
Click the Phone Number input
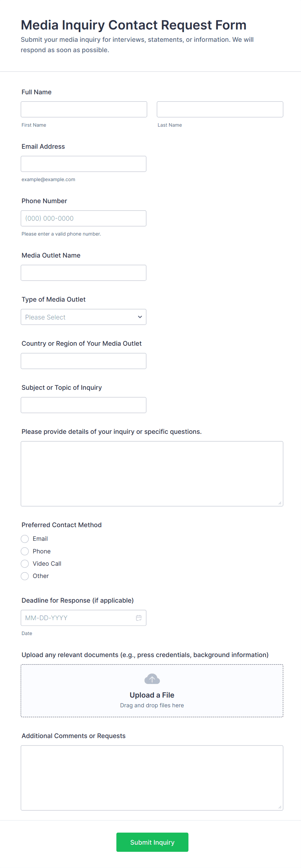(x=84, y=218)
